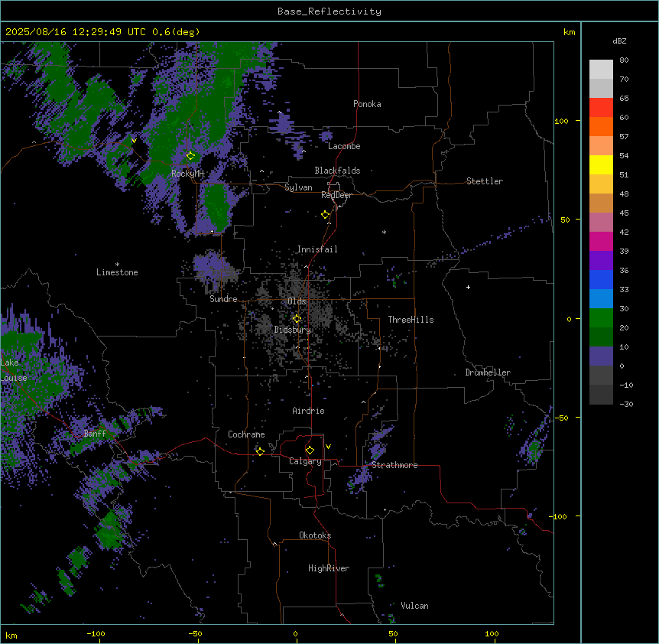Click the light orange 57-54 dBZ swatch
Screen dimensions: 659x644
(601, 146)
